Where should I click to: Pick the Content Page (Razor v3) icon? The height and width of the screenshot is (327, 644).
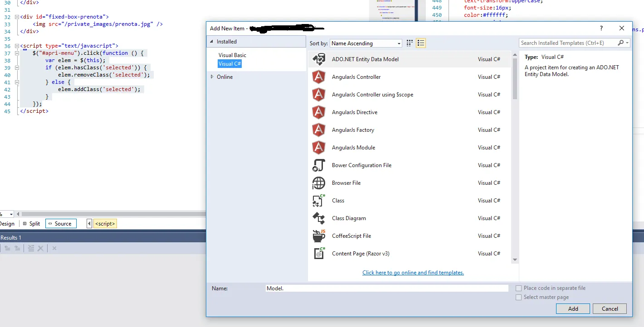point(319,254)
